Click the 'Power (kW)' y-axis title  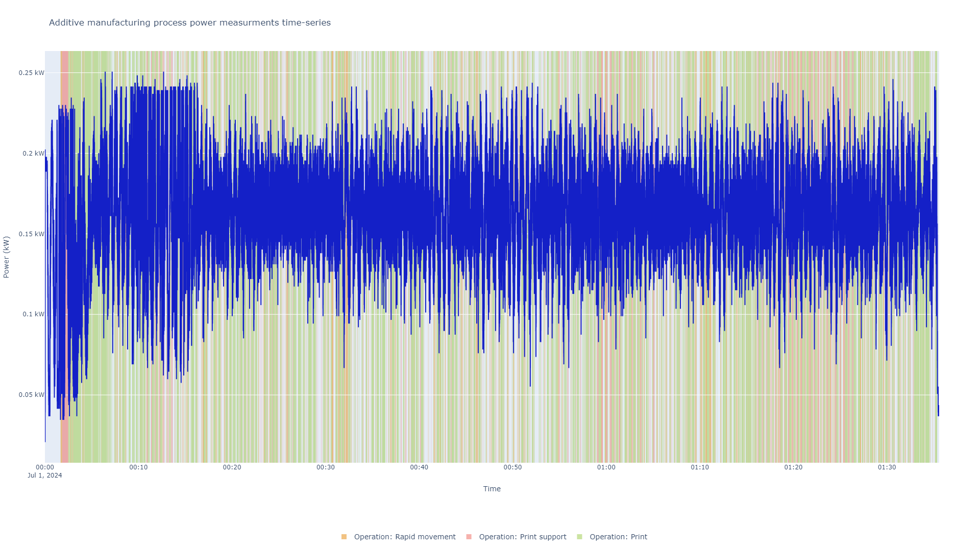[7, 257]
